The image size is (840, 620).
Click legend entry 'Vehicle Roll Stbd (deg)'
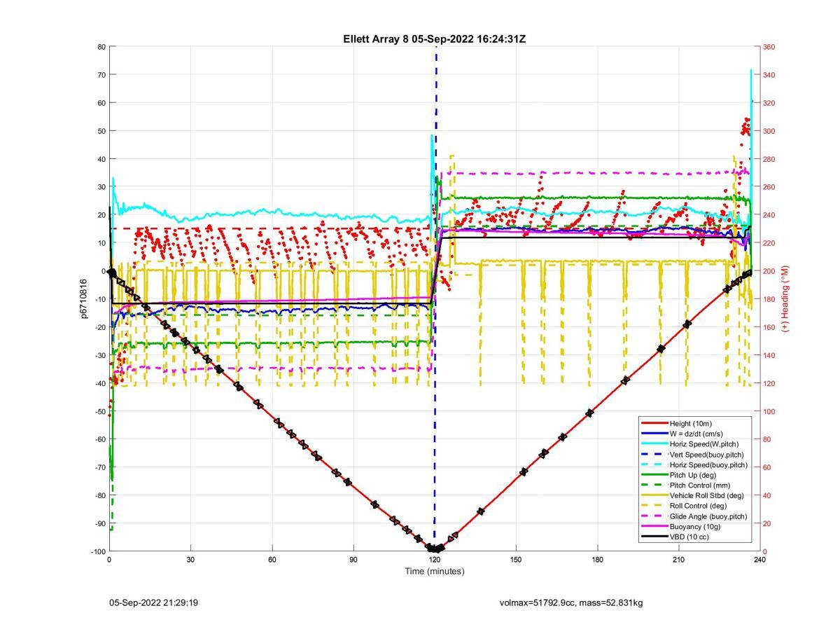click(x=707, y=495)
